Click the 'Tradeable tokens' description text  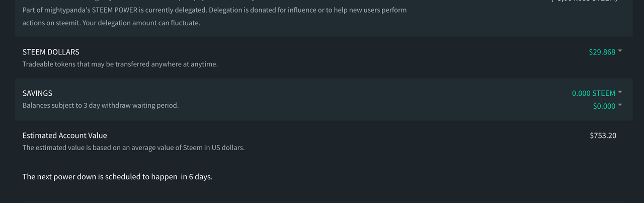120,64
